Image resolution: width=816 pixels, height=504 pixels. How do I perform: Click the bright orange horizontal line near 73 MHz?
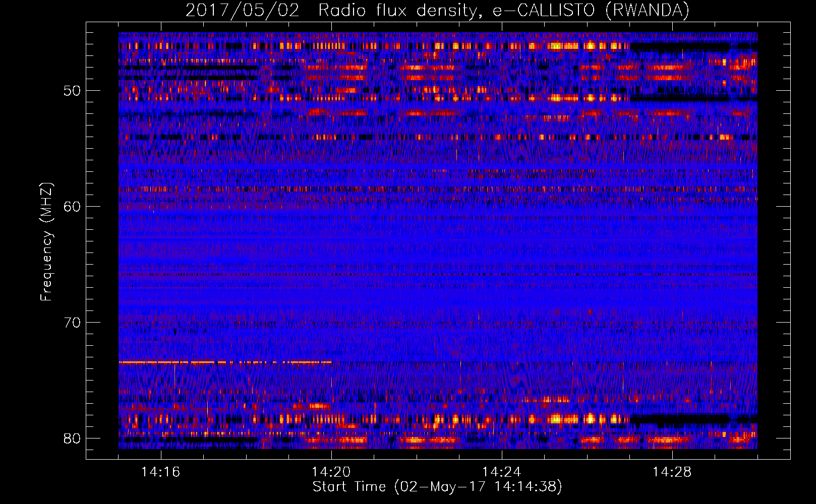[x=225, y=362]
